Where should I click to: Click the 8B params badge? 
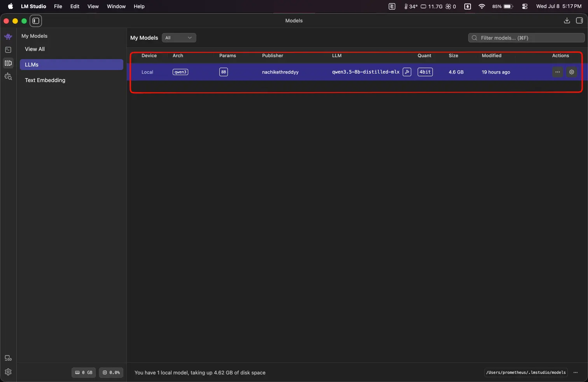224,72
